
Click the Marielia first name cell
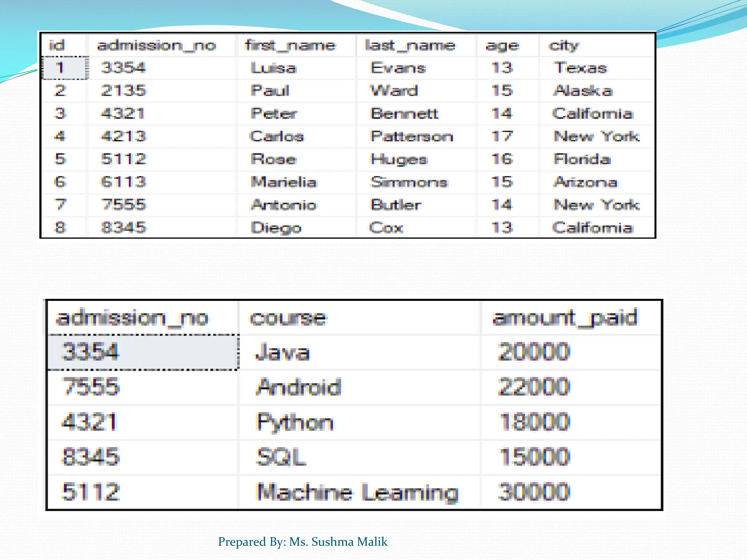click(284, 182)
